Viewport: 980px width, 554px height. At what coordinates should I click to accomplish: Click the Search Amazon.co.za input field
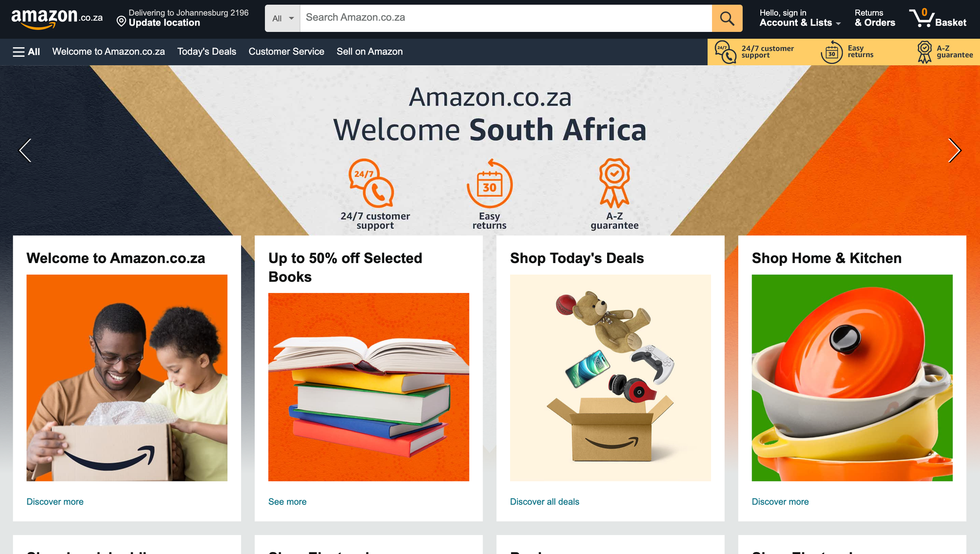(x=506, y=18)
